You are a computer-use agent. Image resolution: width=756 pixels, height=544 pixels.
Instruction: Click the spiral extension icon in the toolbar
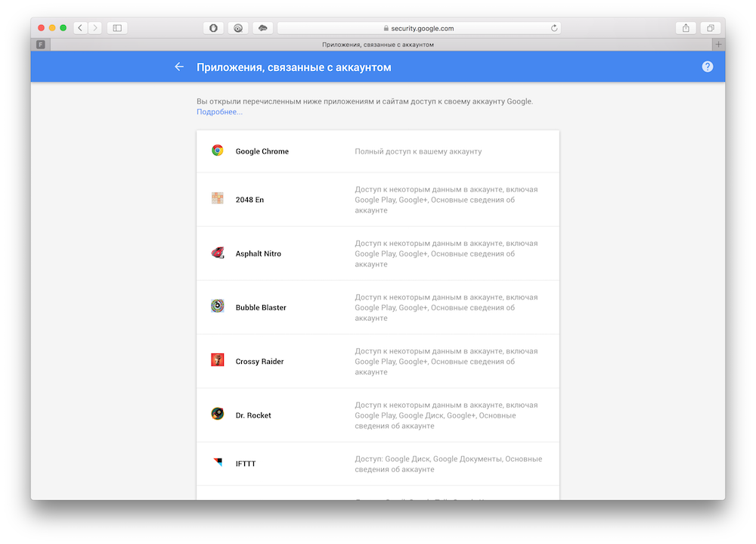point(238,28)
